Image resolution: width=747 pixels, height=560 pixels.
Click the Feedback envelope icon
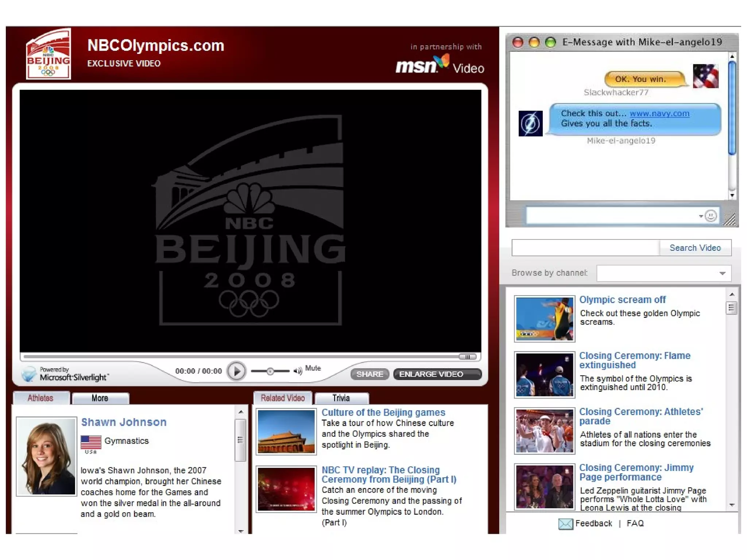(565, 524)
